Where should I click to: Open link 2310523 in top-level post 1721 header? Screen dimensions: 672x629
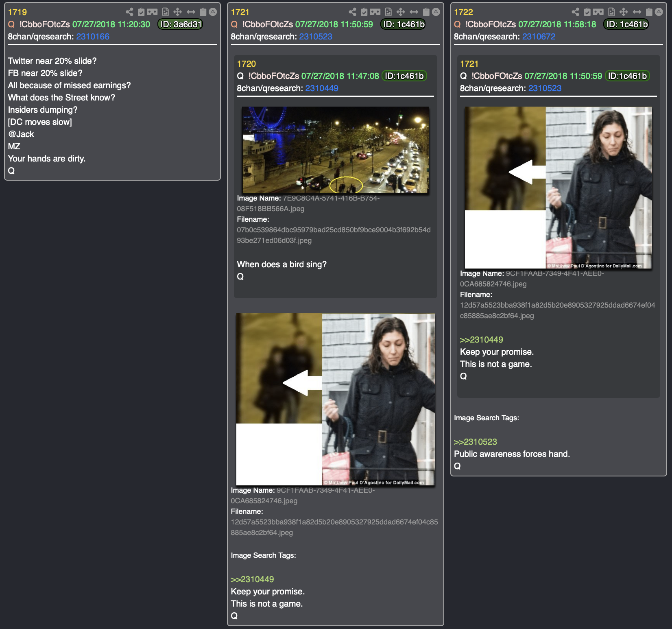[x=316, y=37]
